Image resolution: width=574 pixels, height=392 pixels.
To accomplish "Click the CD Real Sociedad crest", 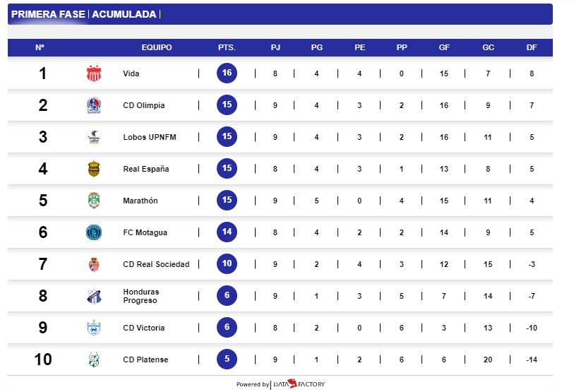I will [93, 264].
